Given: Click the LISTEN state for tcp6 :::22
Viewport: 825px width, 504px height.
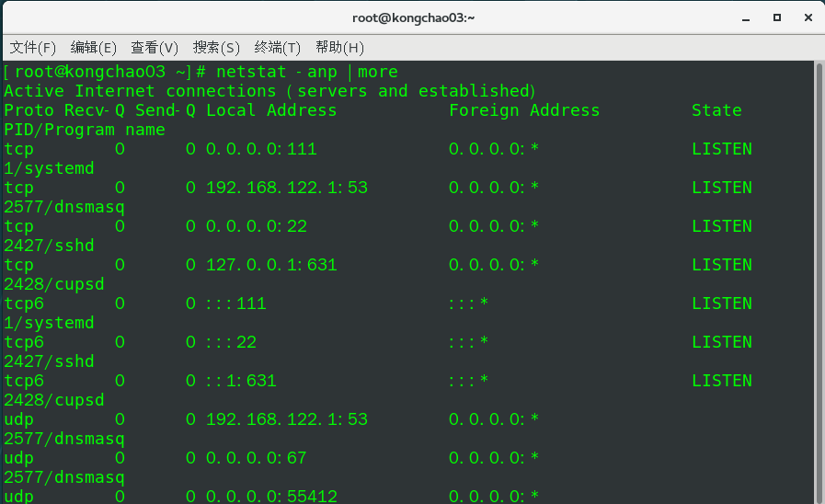Looking at the screenshot, I should click(x=722, y=342).
